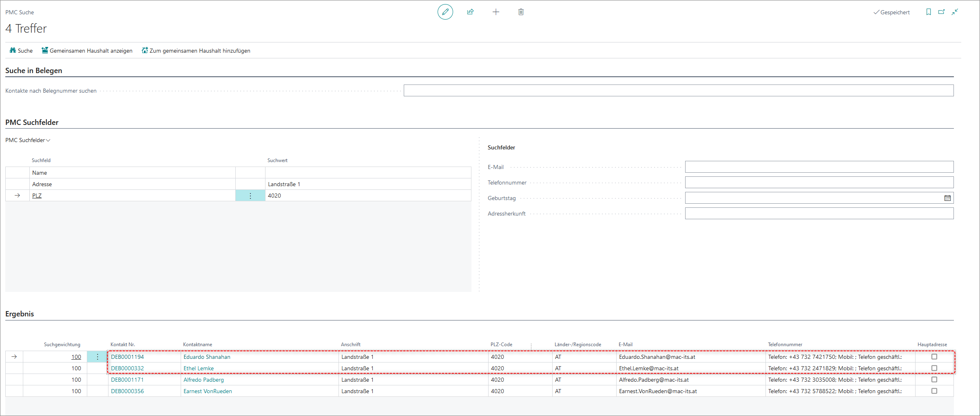Click the 4020 Suchwert cell
Screen dimensions: 980x416
coord(368,196)
